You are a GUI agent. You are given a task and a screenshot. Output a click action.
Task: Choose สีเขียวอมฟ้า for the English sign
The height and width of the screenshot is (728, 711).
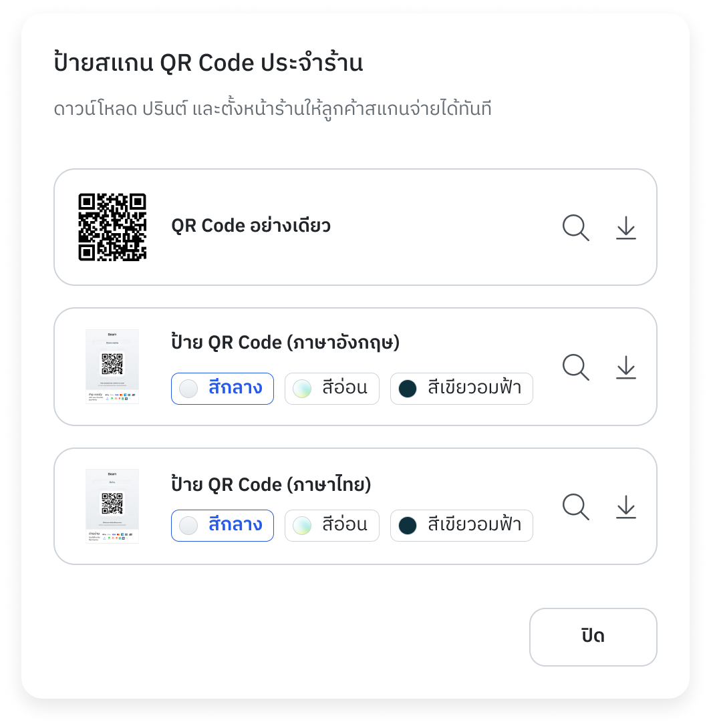pos(462,389)
